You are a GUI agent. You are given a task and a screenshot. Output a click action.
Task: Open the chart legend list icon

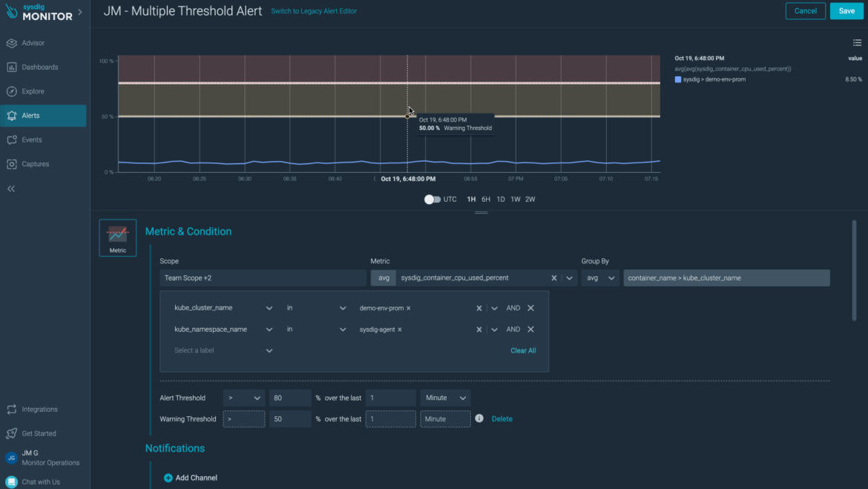coord(857,42)
